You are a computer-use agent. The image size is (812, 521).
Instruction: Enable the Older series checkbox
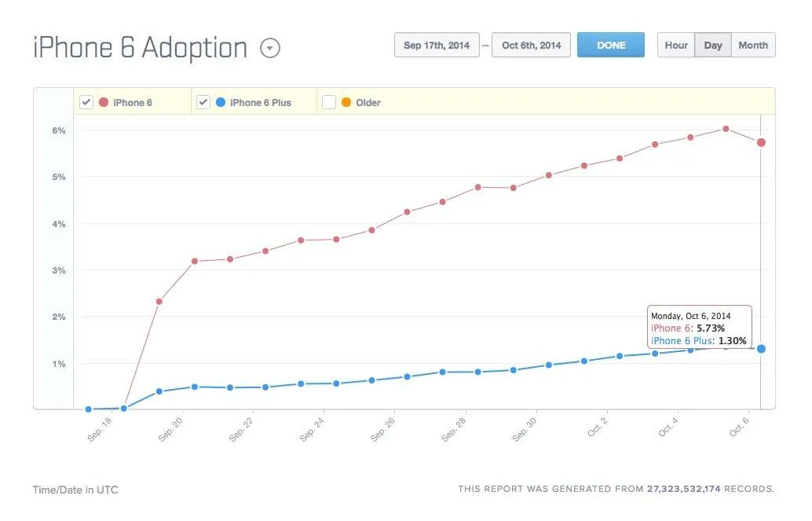click(x=329, y=102)
